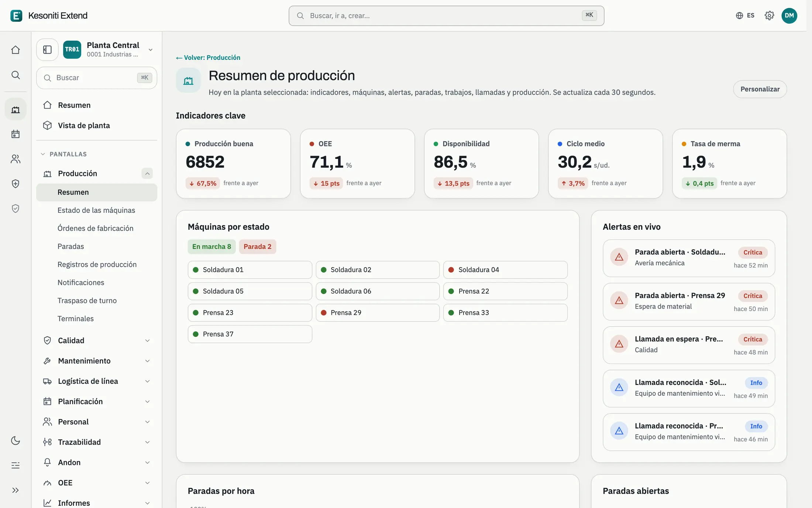The height and width of the screenshot is (508, 812).
Task: Click the shield-plus icon in the left rail
Action: pyautogui.click(x=16, y=184)
